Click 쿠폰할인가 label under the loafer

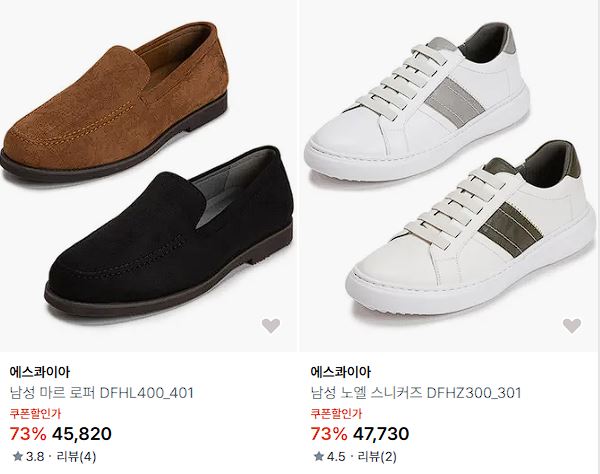[35, 414]
